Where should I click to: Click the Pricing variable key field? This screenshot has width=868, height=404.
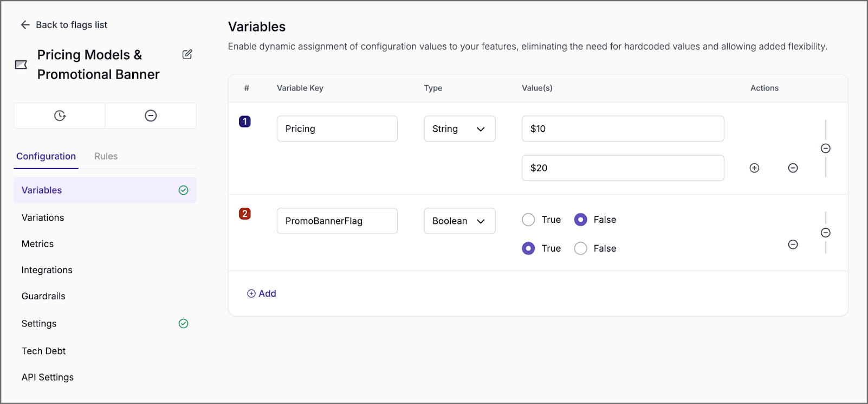click(337, 129)
